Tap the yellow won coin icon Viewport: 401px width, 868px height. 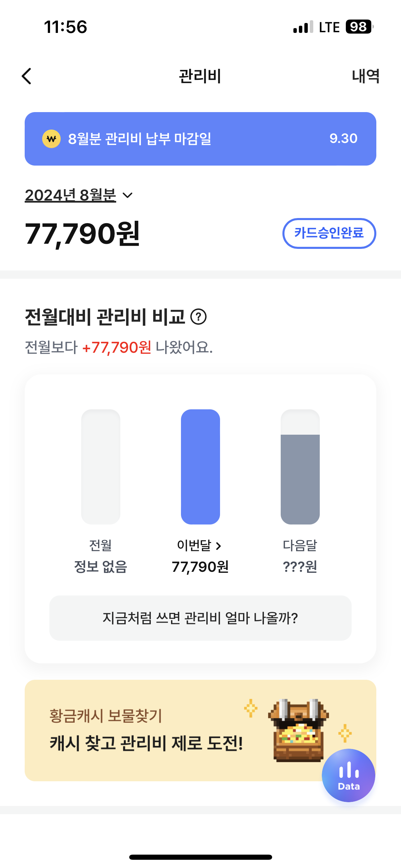[51, 139]
